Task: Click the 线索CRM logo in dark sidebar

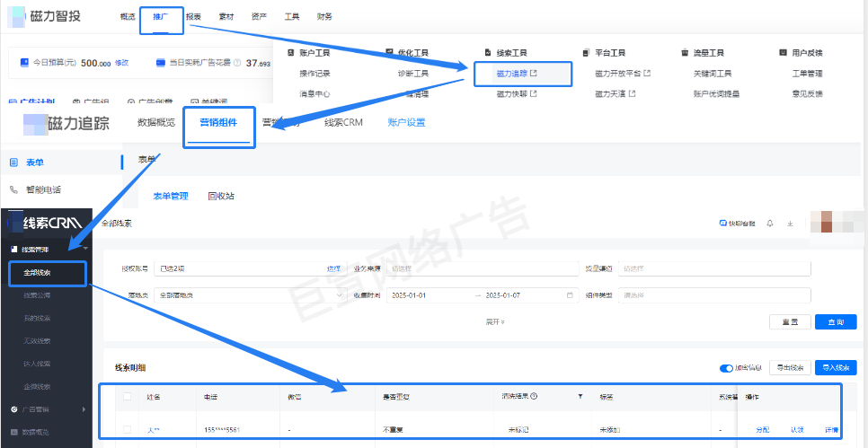Action: (x=46, y=224)
